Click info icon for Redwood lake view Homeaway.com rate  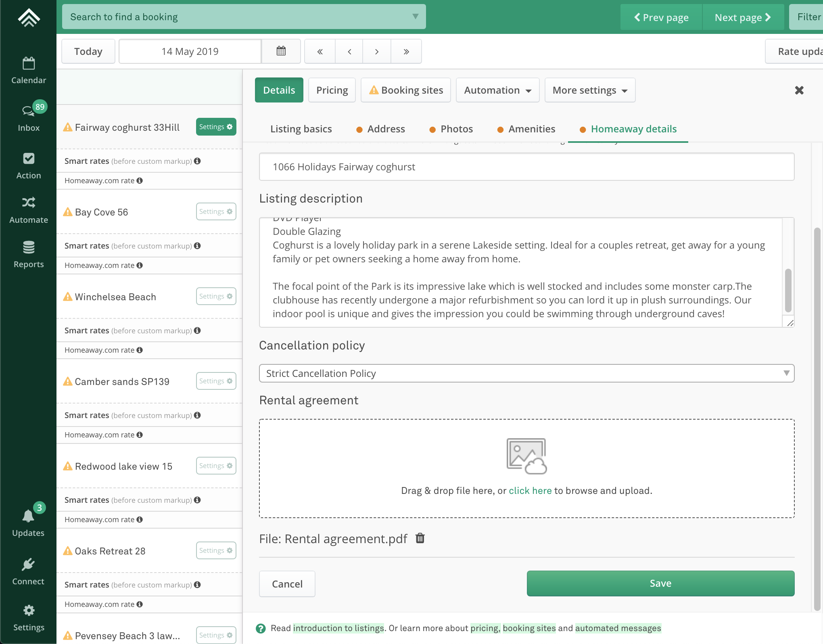140,519
